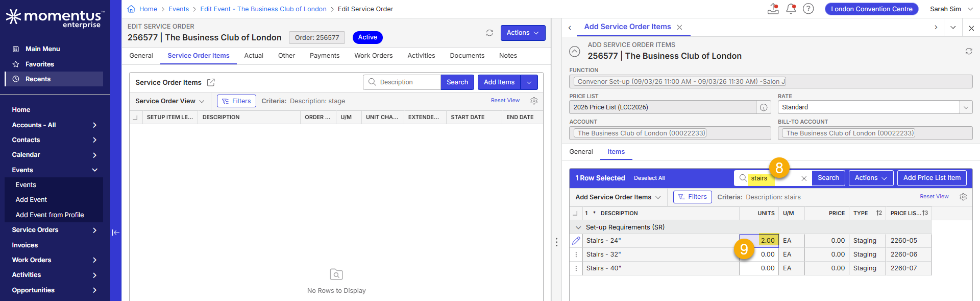The width and height of the screenshot is (980, 301).
Task: Open the upload/export icon in top bar
Action: (773, 9)
